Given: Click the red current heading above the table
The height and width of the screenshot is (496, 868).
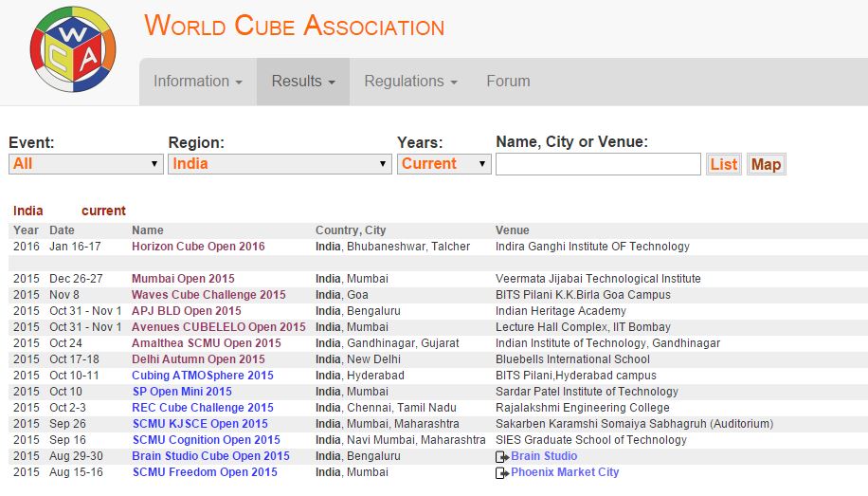Looking at the screenshot, I should pyautogui.click(x=103, y=211).
